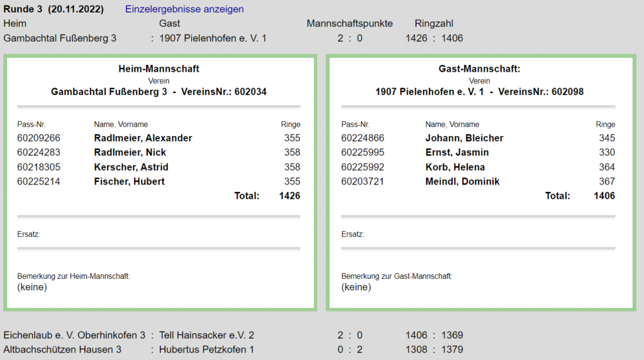Click pass number 60203721
The height and width of the screenshot is (360, 644).
pos(363,181)
